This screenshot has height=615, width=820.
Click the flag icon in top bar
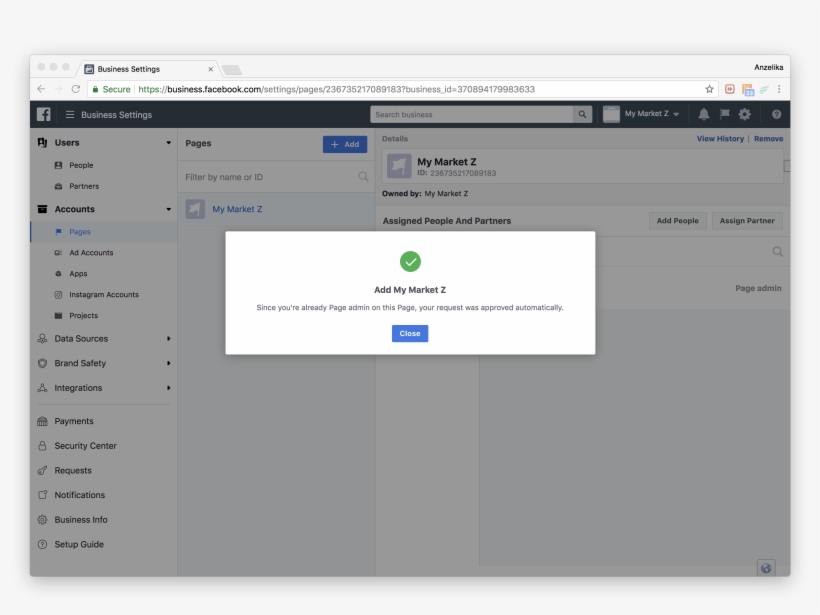coord(724,113)
